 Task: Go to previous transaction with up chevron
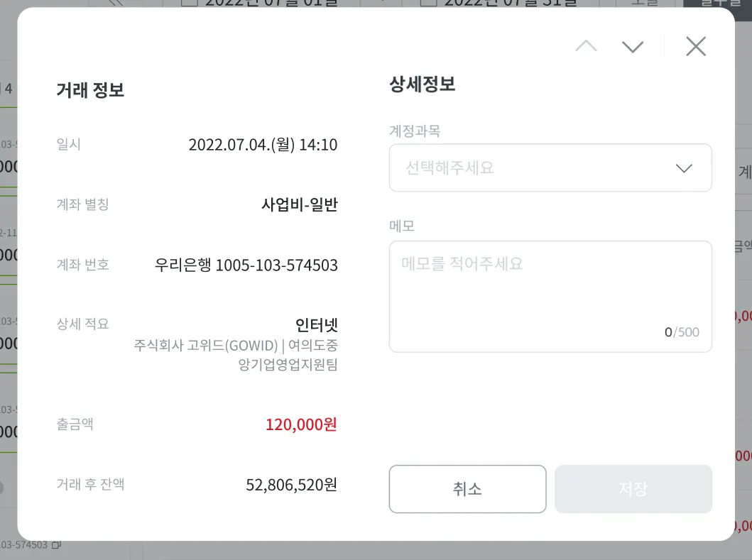tap(586, 47)
